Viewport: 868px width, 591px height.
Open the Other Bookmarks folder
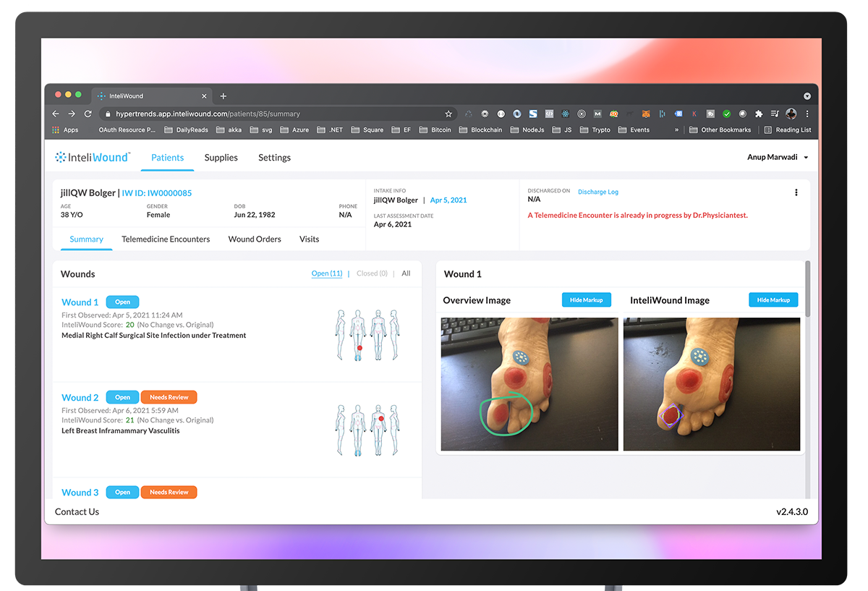720,130
